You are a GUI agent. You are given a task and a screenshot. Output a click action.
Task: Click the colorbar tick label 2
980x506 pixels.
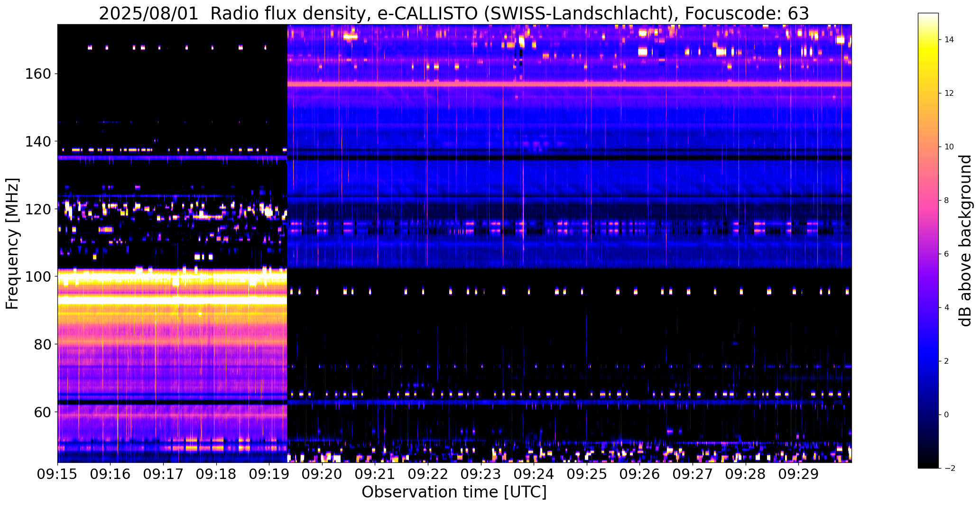[947, 361]
